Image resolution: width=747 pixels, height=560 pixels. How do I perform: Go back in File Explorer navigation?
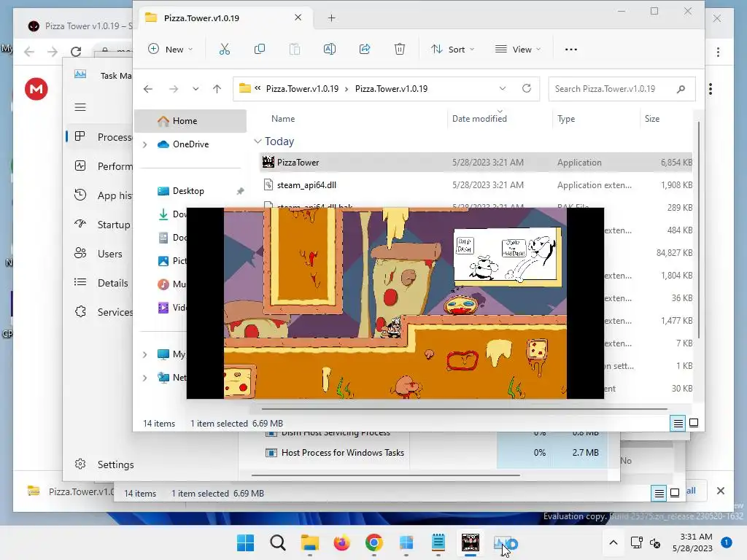[148, 89]
